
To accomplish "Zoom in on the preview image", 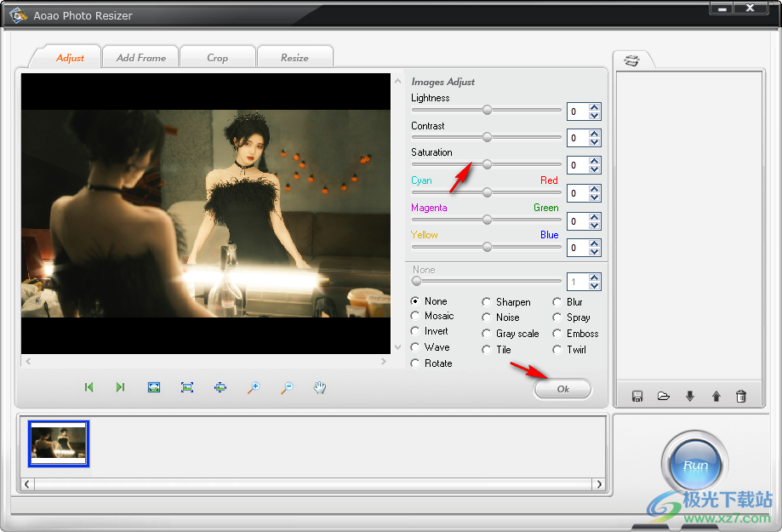I will click(253, 387).
